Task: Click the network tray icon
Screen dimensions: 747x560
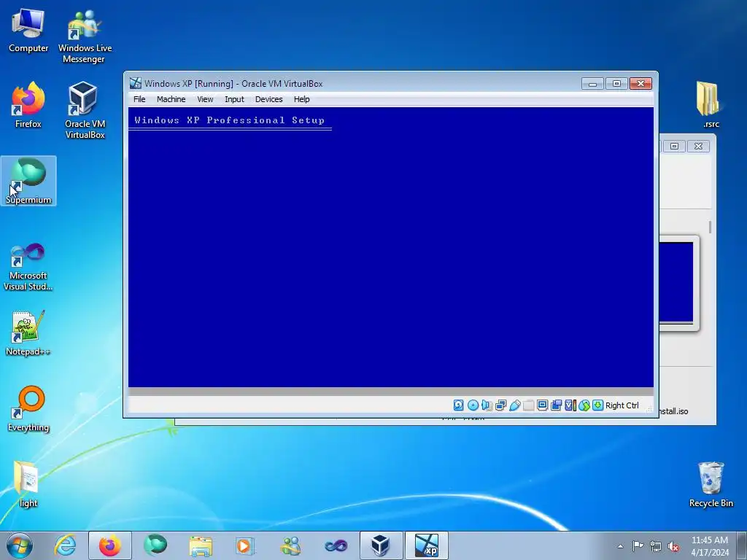Action: (656, 546)
